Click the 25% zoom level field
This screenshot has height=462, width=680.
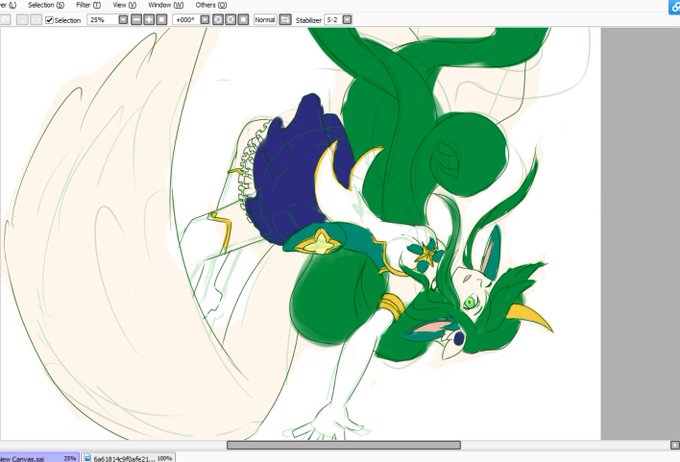pyautogui.click(x=102, y=20)
